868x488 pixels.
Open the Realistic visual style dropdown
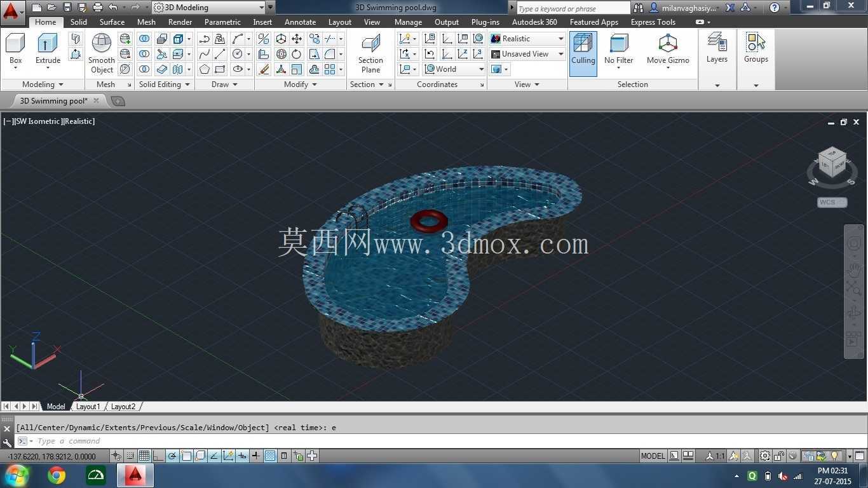(x=527, y=39)
